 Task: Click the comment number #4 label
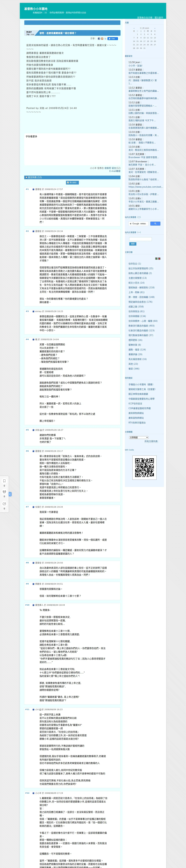[27, 339]
